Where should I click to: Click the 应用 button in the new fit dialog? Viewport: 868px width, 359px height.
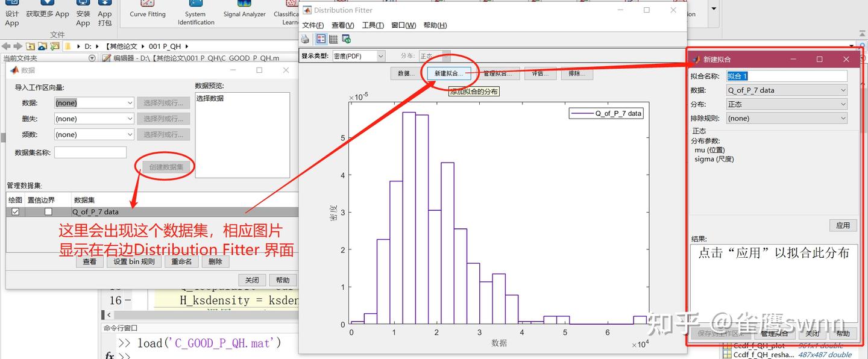click(x=843, y=225)
